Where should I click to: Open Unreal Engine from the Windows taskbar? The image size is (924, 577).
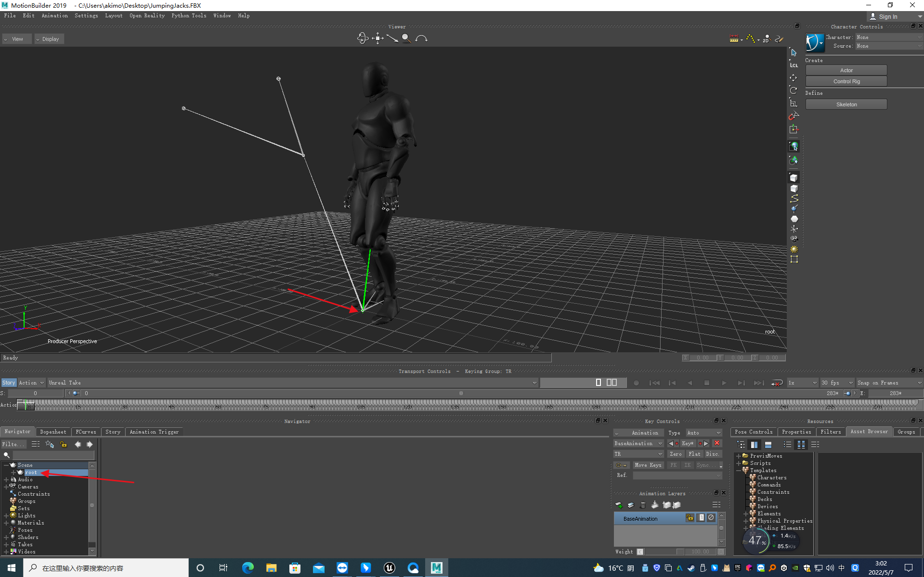click(389, 568)
